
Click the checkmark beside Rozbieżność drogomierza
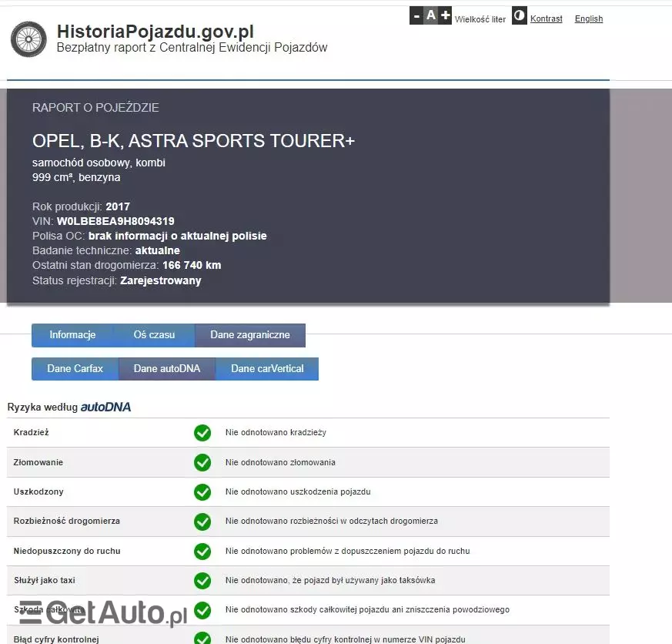coord(202,522)
